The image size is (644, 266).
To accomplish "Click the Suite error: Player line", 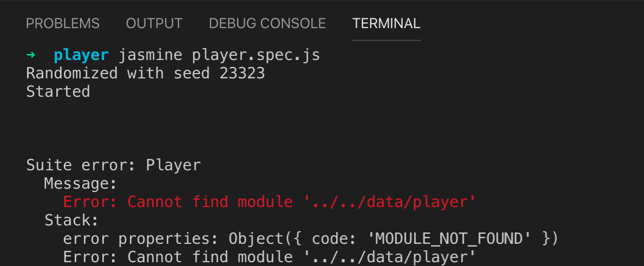I will coord(113,165).
